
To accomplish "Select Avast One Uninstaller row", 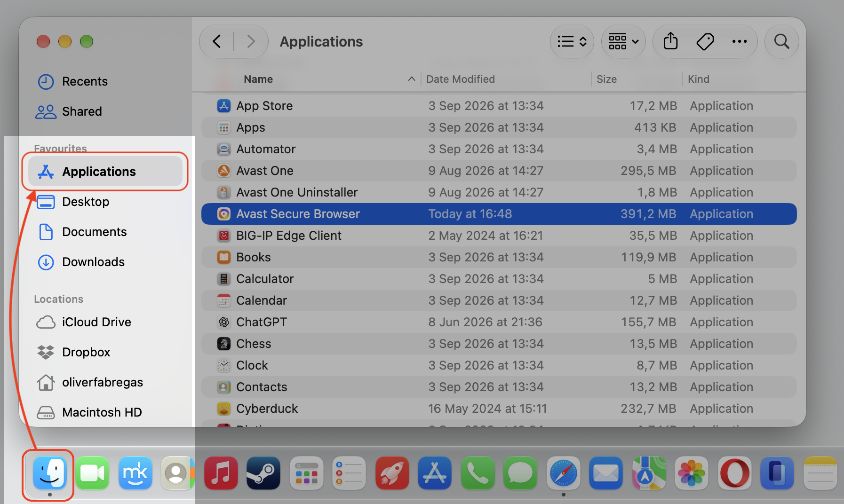I will coord(499,192).
